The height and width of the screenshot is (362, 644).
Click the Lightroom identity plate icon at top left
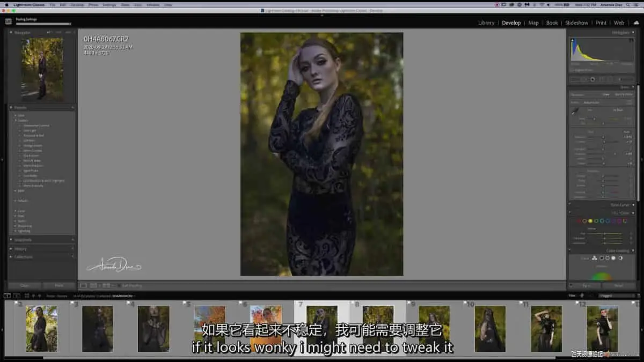tap(8, 21)
